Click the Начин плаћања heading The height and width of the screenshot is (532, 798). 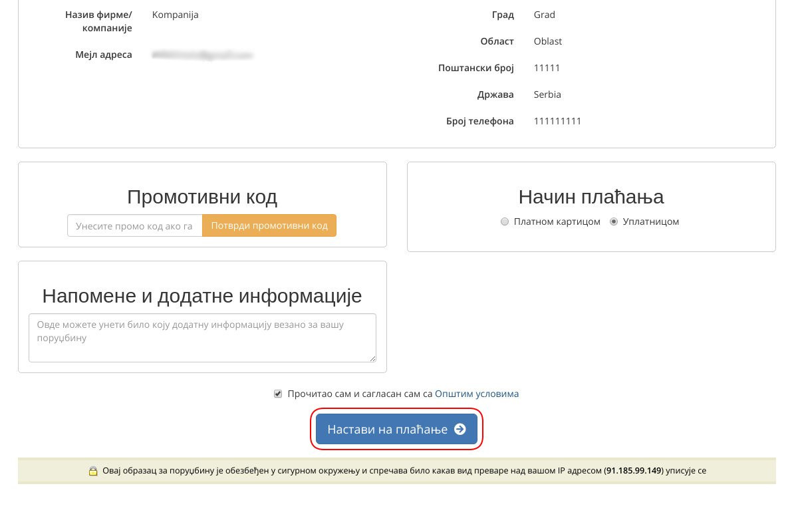point(591,197)
